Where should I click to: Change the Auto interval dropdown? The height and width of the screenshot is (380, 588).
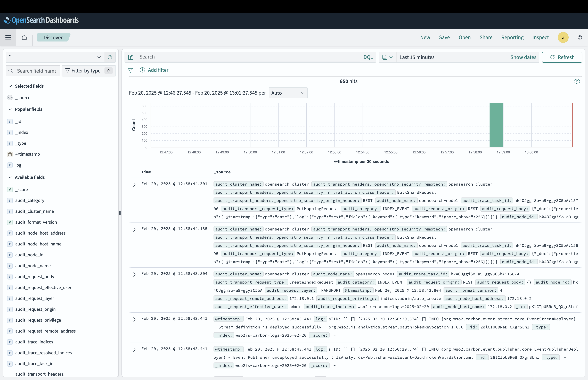pos(288,93)
